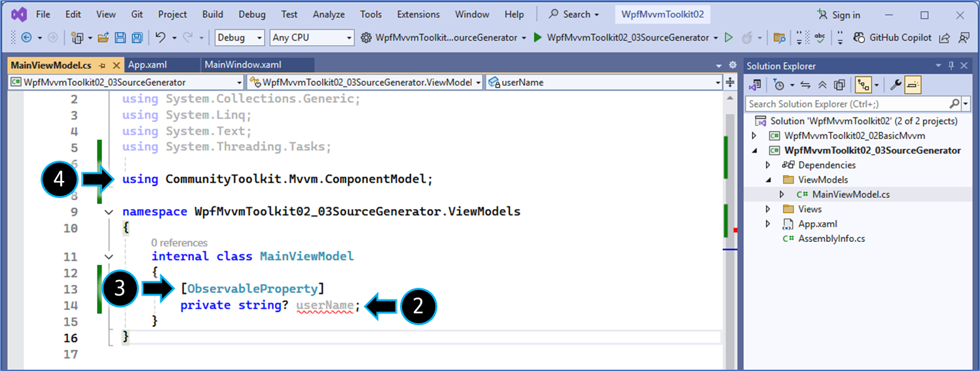980x371 pixels.
Task: Click the Solution Explorer search magnifier icon
Action: [x=954, y=104]
